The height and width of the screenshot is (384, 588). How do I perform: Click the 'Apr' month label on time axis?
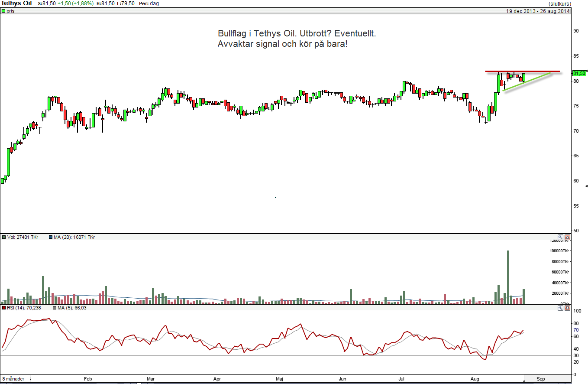click(217, 379)
